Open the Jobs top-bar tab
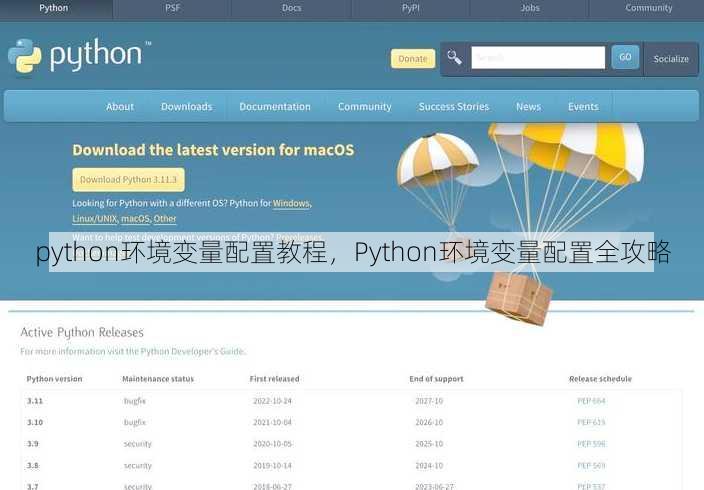The height and width of the screenshot is (490, 704). (530, 8)
